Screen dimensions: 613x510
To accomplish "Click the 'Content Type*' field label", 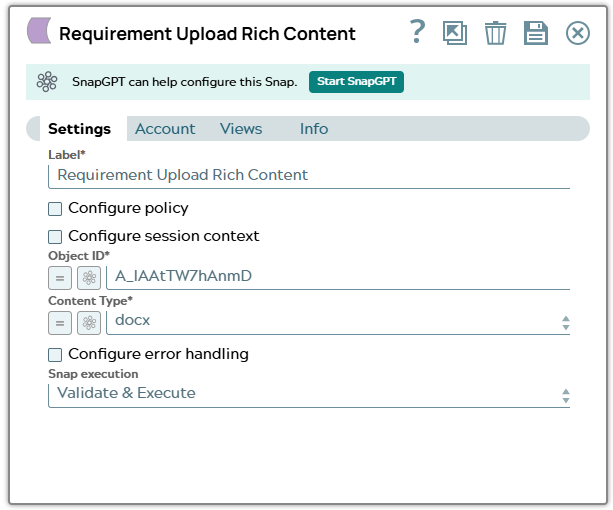I will click(x=90, y=301).
